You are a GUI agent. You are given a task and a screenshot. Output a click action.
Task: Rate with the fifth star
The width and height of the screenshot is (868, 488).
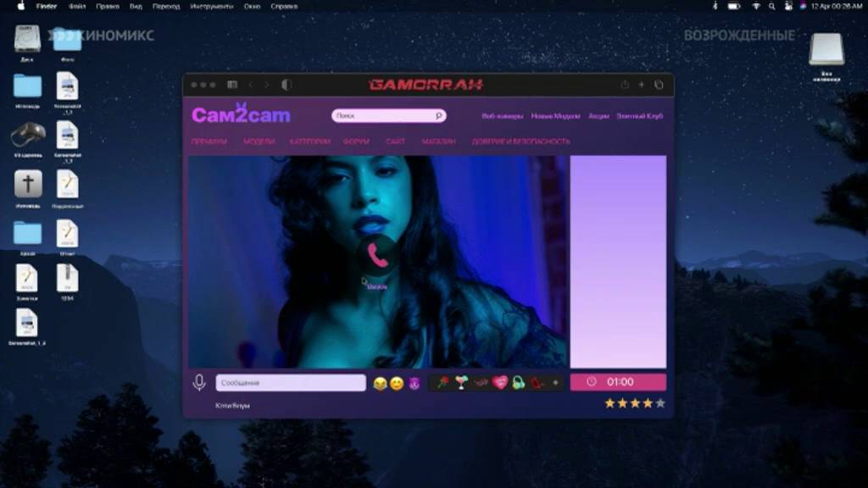(659, 403)
